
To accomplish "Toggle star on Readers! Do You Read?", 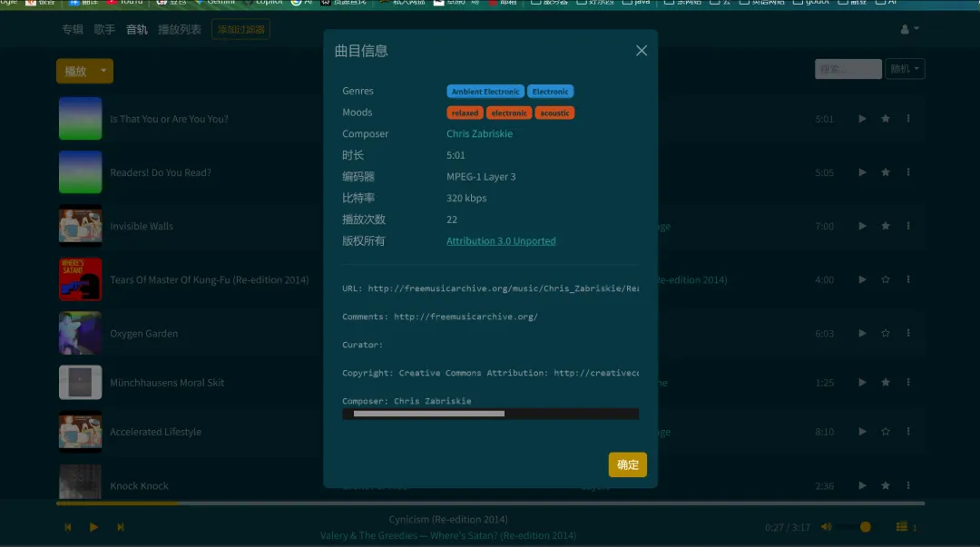I will 885,172.
